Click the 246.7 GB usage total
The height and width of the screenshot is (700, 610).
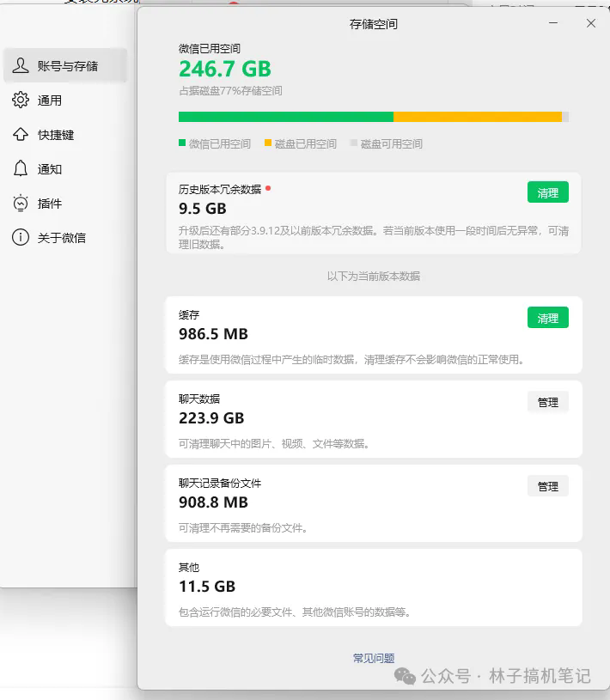225,69
